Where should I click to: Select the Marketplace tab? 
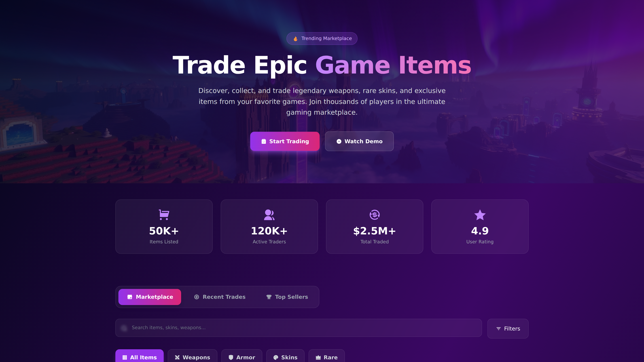pyautogui.click(x=150, y=297)
